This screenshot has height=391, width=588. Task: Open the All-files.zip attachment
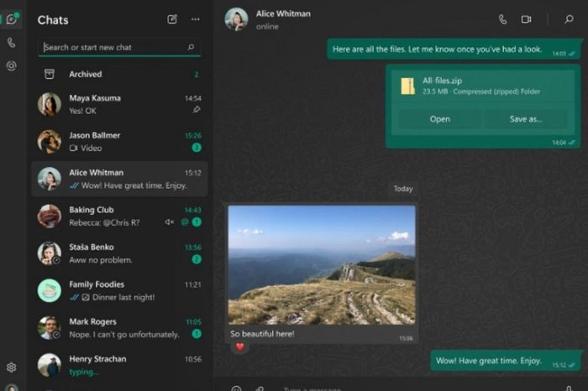tap(439, 119)
